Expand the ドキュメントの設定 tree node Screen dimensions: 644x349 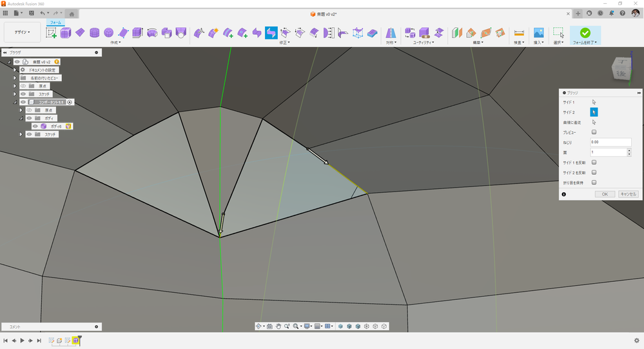click(x=15, y=70)
